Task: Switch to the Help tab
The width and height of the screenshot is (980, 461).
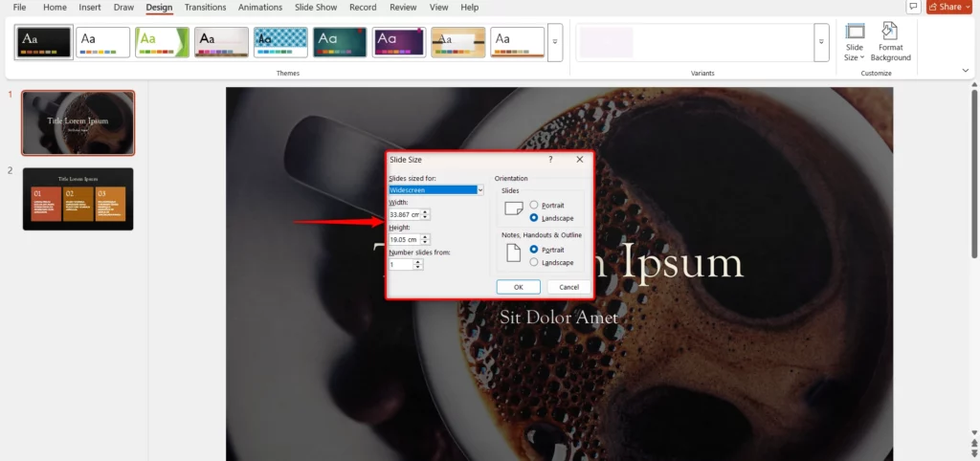Action: pyautogui.click(x=469, y=8)
